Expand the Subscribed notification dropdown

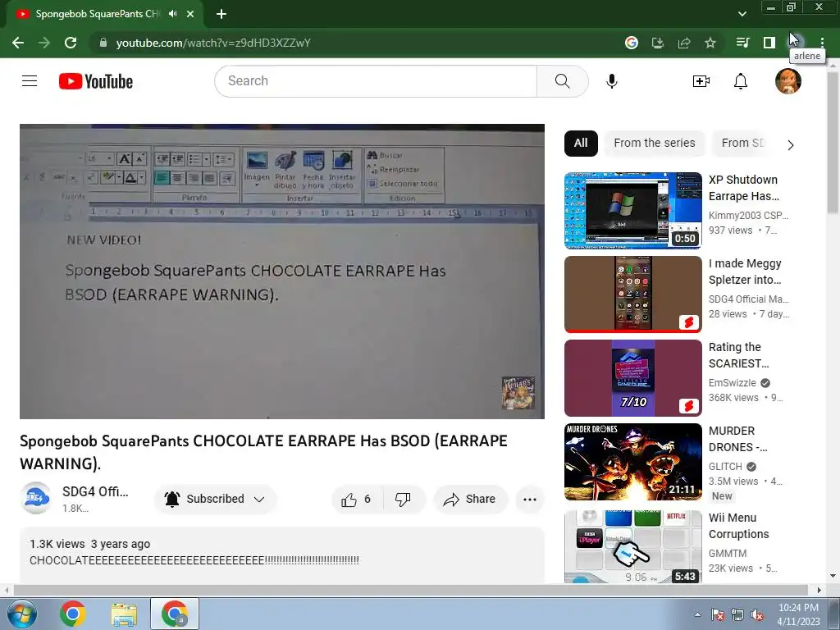[259, 500]
